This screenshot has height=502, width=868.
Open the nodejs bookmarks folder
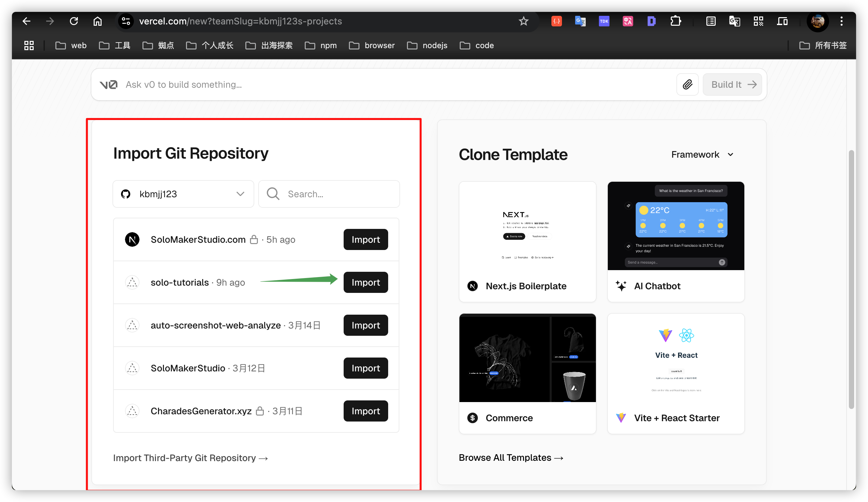(x=427, y=46)
